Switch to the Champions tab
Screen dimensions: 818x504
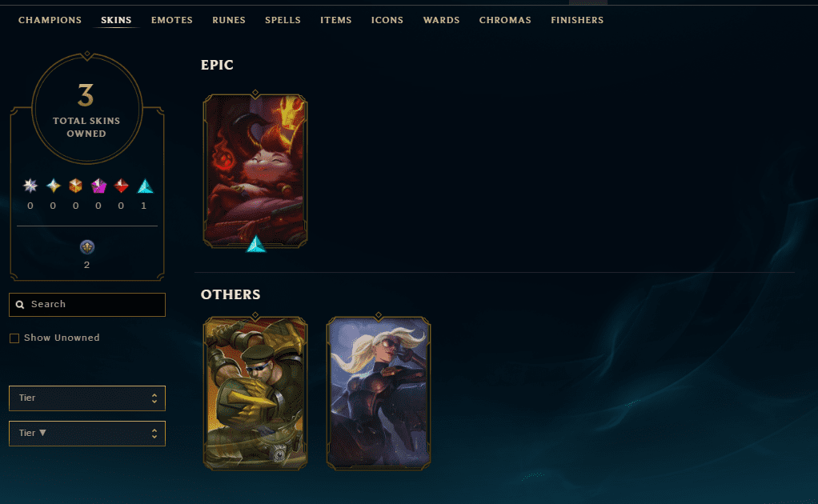tap(50, 20)
